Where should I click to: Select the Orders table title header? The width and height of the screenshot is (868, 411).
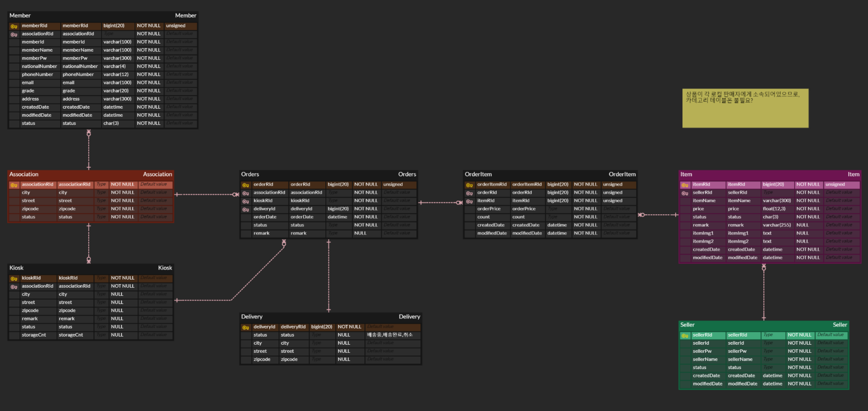point(328,174)
